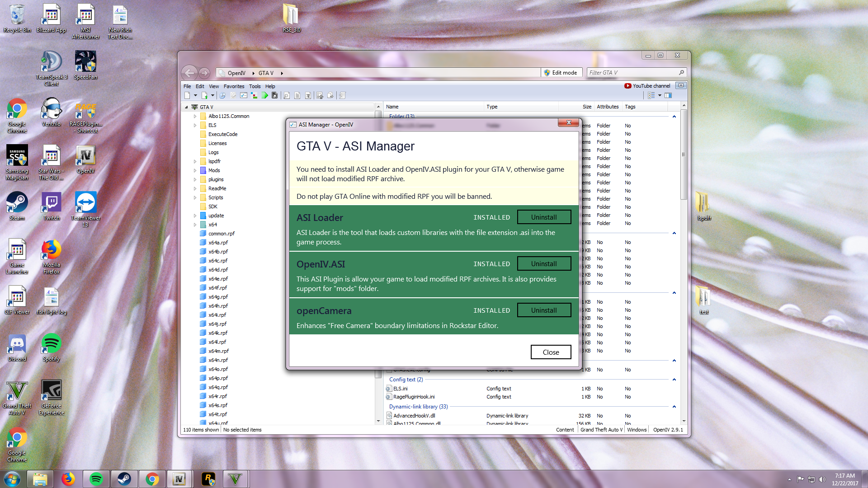Click the green play arrow toolbar icon
Image resolution: width=868 pixels, height=488 pixels.
(x=265, y=95)
